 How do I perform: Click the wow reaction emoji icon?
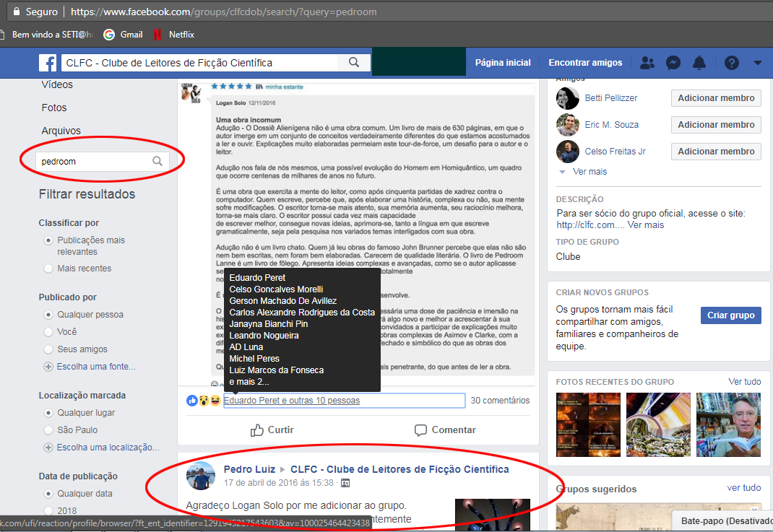(x=204, y=401)
